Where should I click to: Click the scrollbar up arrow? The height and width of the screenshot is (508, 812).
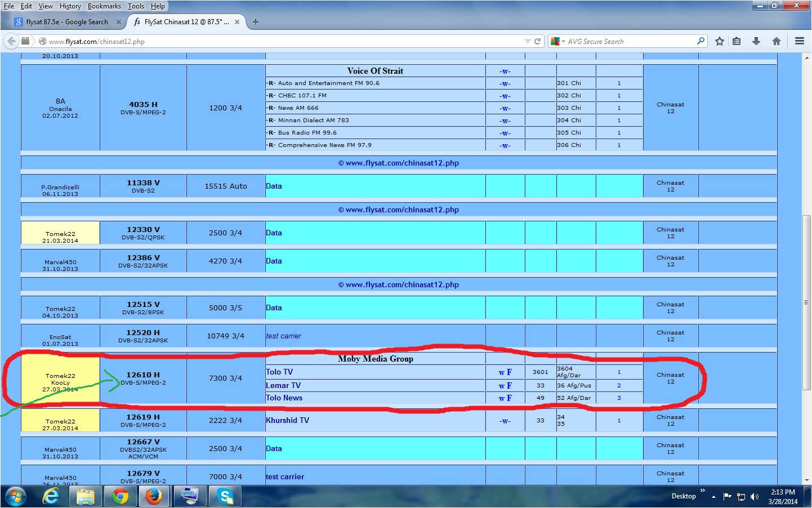click(x=807, y=57)
